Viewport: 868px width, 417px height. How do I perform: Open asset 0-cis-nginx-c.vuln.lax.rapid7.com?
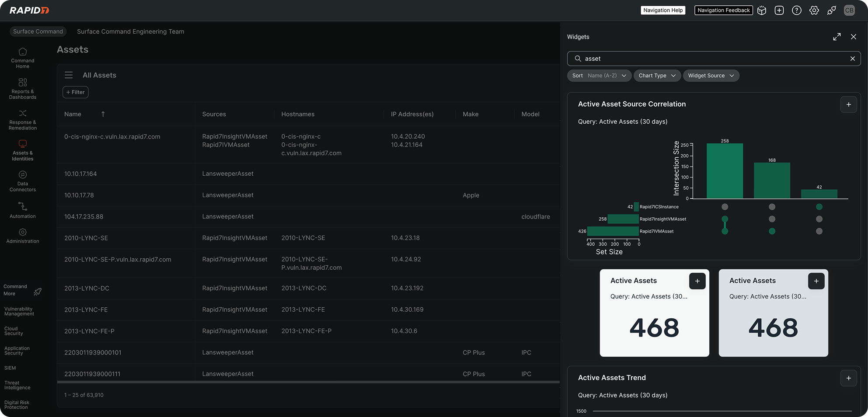click(112, 137)
